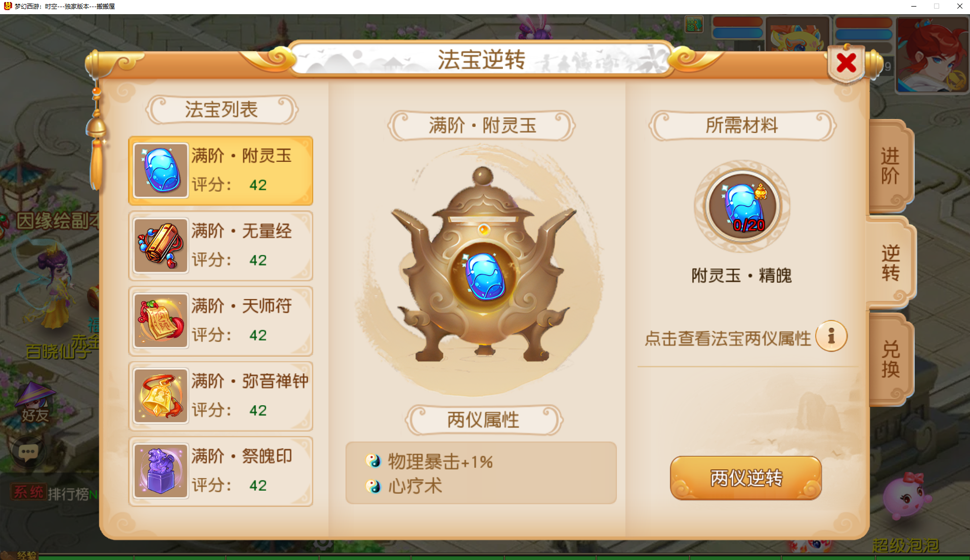The width and height of the screenshot is (970, 560).
Task: Open the chat bubble icon
Action: [28, 451]
